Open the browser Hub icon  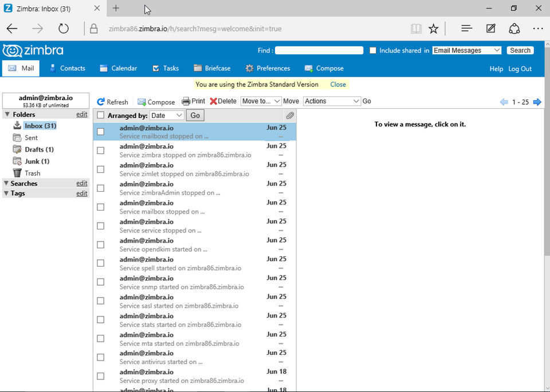[466, 29]
